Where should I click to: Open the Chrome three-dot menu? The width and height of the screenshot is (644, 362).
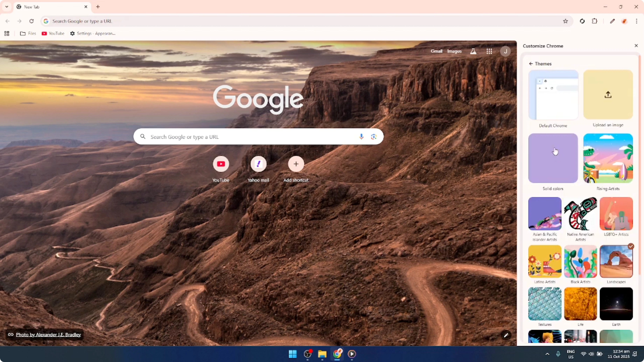[x=636, y=21]
